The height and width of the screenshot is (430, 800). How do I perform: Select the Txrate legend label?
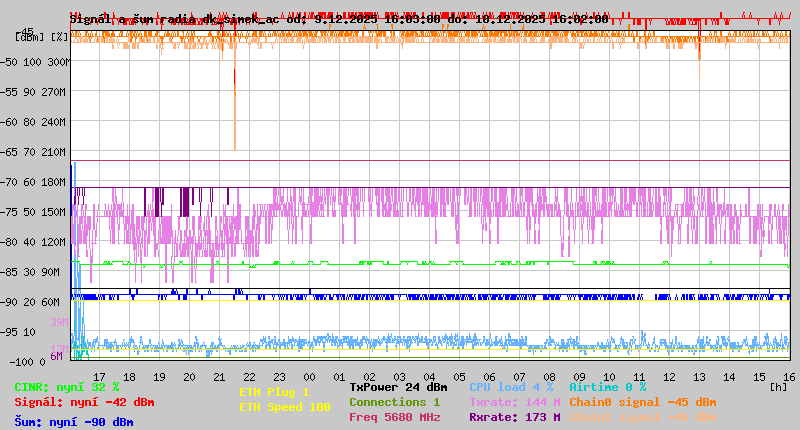pos(514,402)
